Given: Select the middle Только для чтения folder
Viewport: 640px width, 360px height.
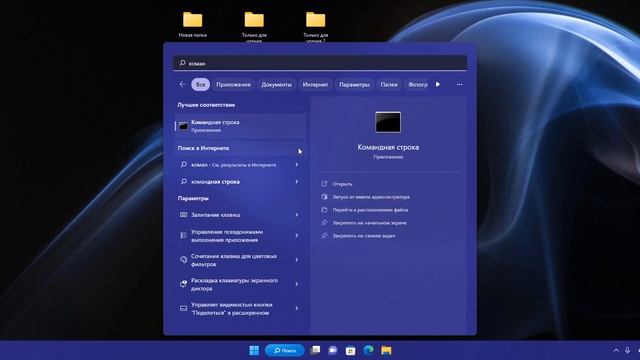Looking at the screenshot, I should 254,27.
